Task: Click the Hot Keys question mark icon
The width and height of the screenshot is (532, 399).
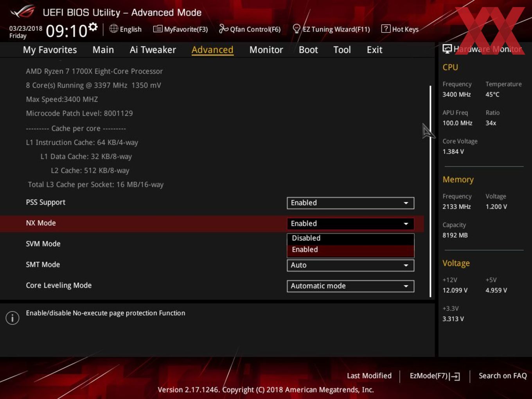Action: (386, 29)
